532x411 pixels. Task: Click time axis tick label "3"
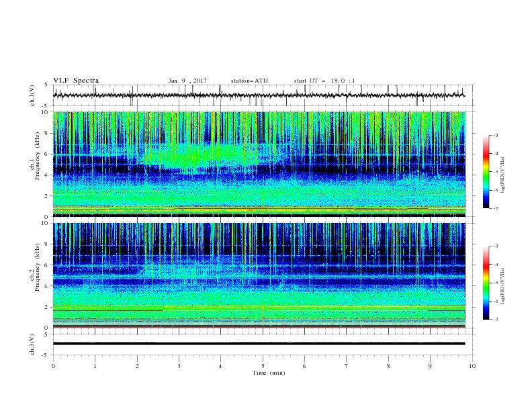(179, 366)
